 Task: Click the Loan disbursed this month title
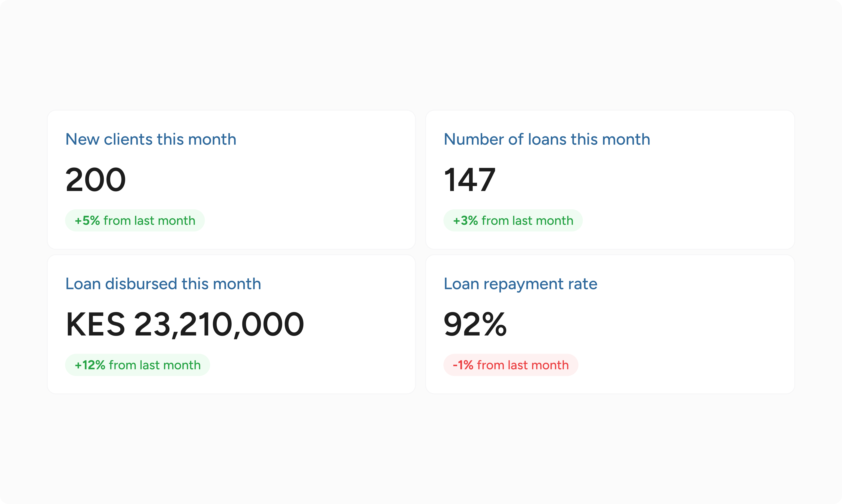[x=163, y=284]
